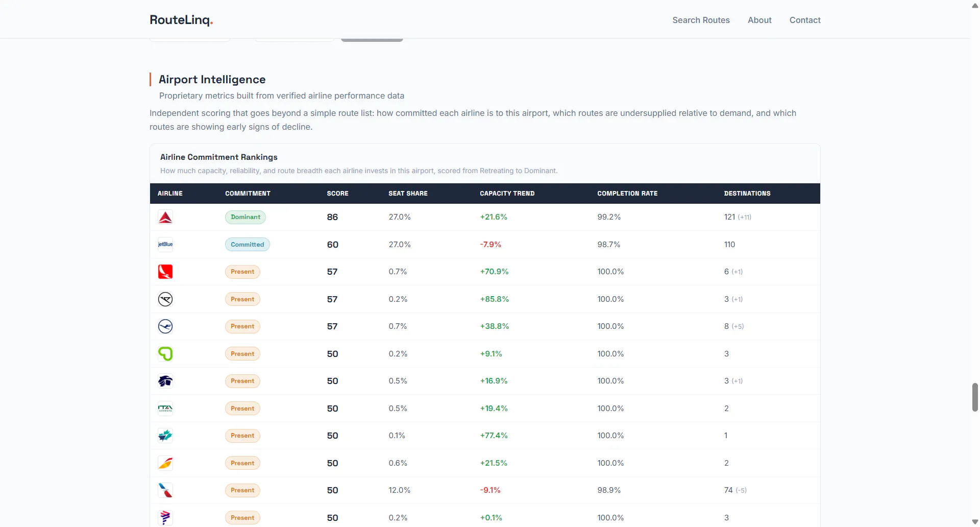Click the 12.0% seat share value
Image resolution: width=980 pixels, height=527 pixels.
(x=399, y=490)
